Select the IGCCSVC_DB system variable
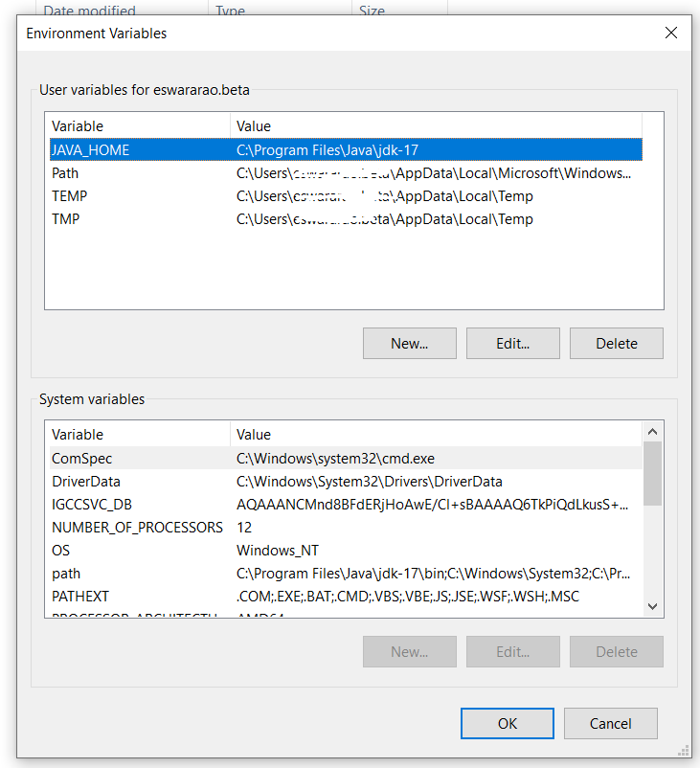The width and height of the screenshot is (700, 768). (92, 505)
